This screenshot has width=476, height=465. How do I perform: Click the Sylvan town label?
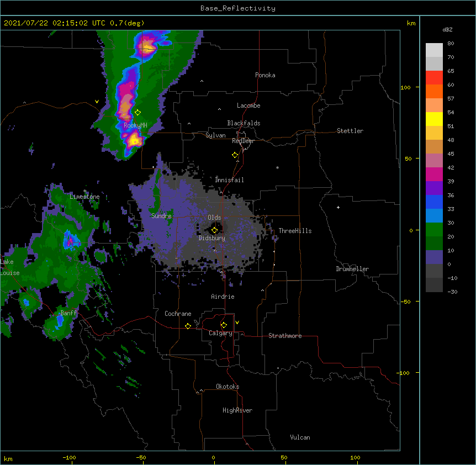[215, 135]
